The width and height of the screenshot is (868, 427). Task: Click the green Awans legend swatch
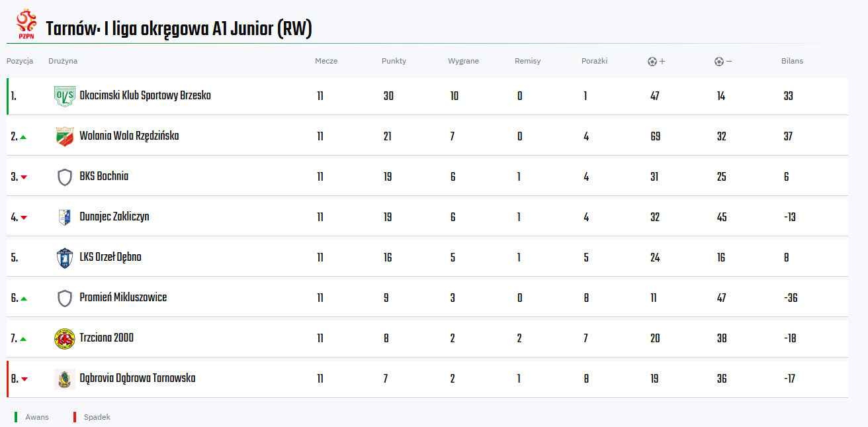[16, 417]
